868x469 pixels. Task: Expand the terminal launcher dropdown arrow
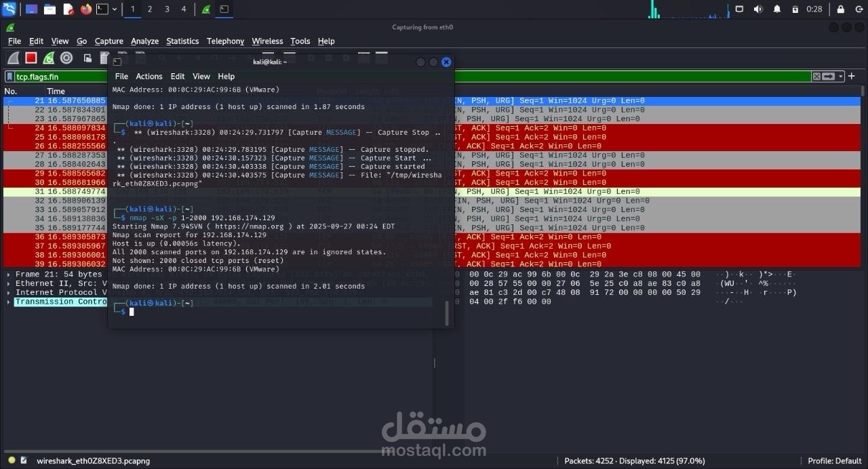114,9
